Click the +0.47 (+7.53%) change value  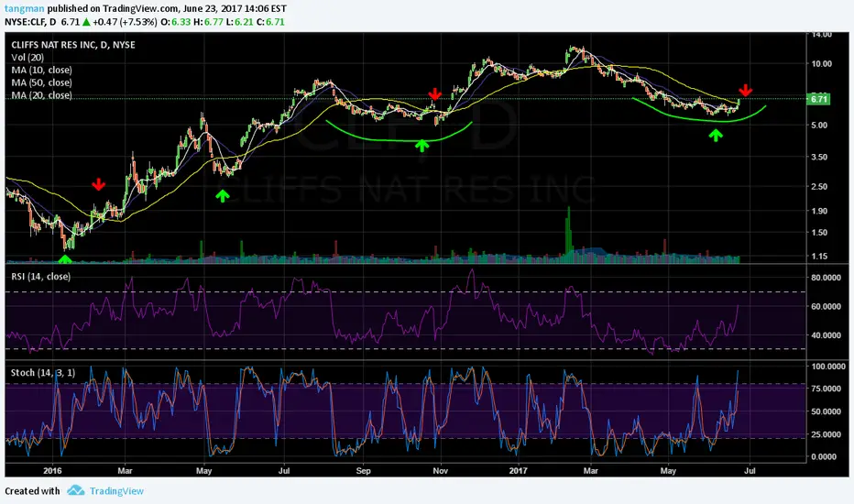pyautogui.click(x=125, y=22)
